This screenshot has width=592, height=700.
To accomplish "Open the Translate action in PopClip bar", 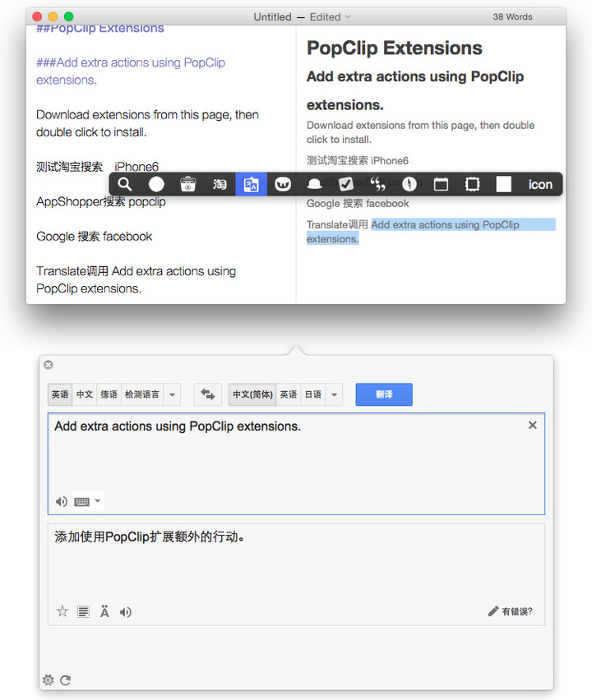I will point(251,184).
